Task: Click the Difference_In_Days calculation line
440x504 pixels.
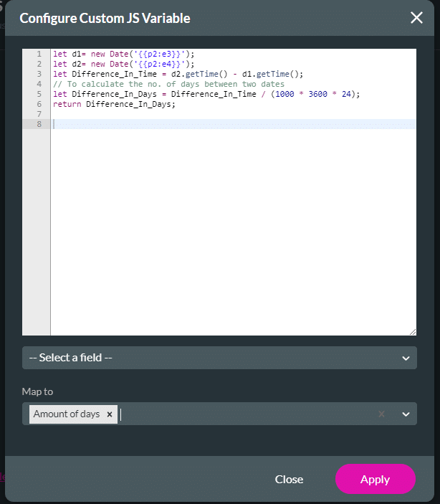Action: [206, 94]
